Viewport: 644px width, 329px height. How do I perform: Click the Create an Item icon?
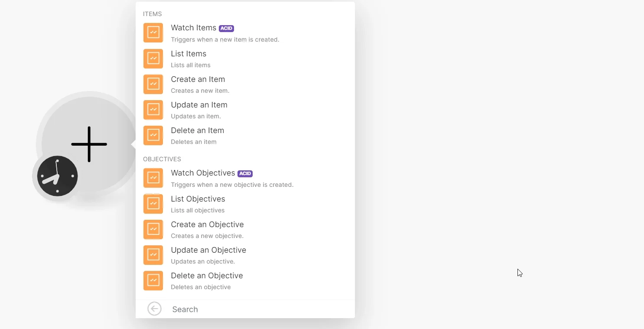[x=153, y=85]
